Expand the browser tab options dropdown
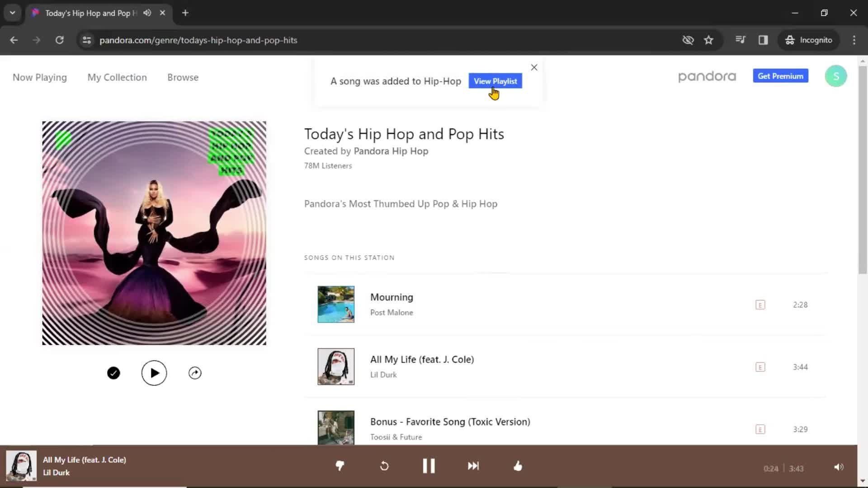 [x=13, y=13]
